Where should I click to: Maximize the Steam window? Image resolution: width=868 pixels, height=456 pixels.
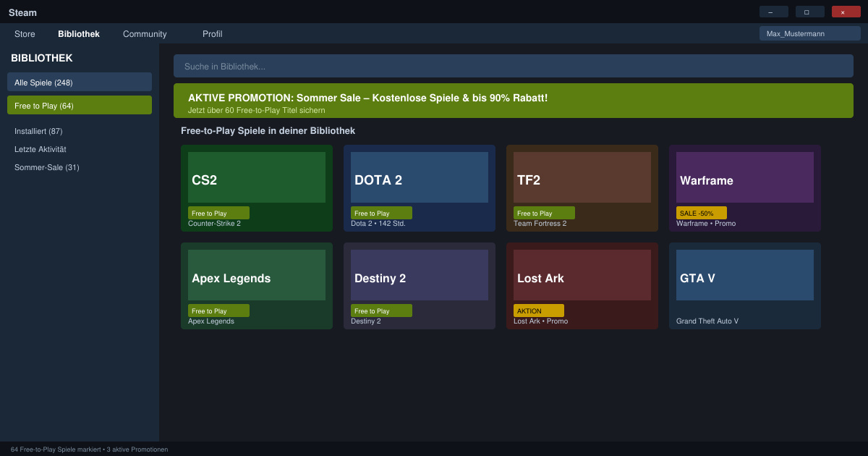[x=810, y=12]
